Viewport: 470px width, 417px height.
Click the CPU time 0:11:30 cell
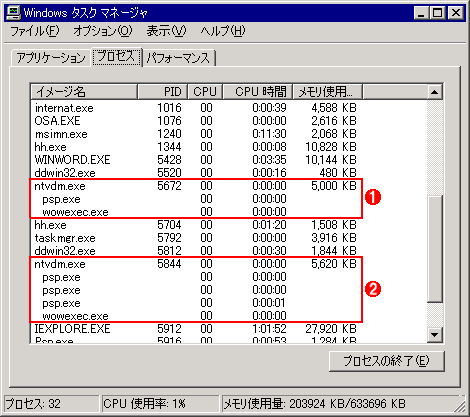click(x=269, y=134)
